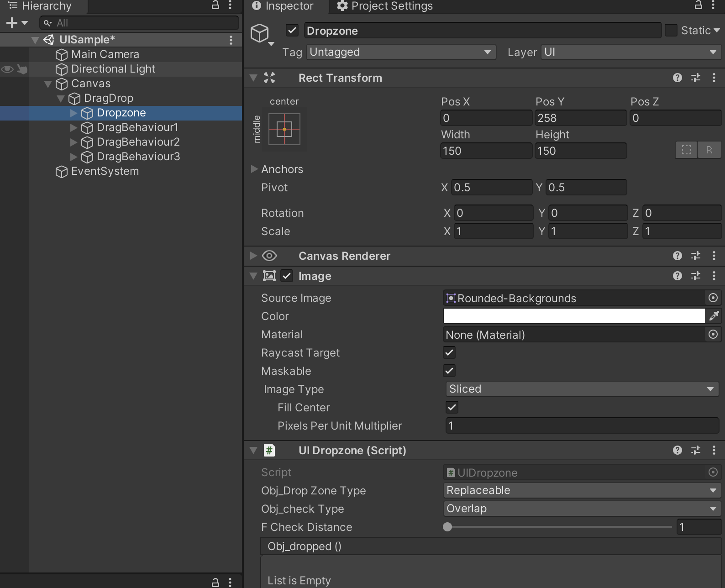
Task: Pick color with eyedropper tool
Action: coord(714,316)
